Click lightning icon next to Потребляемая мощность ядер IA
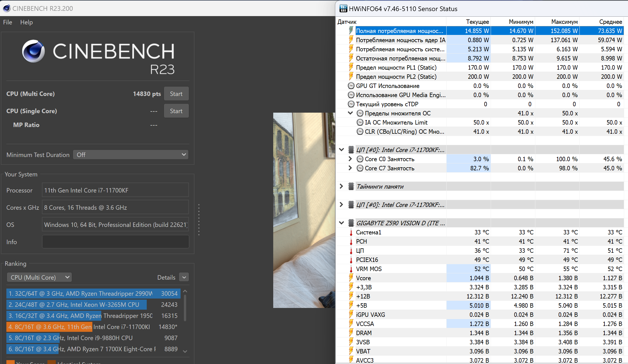Viewport: 628px width, 364px height. coord(351,40)
